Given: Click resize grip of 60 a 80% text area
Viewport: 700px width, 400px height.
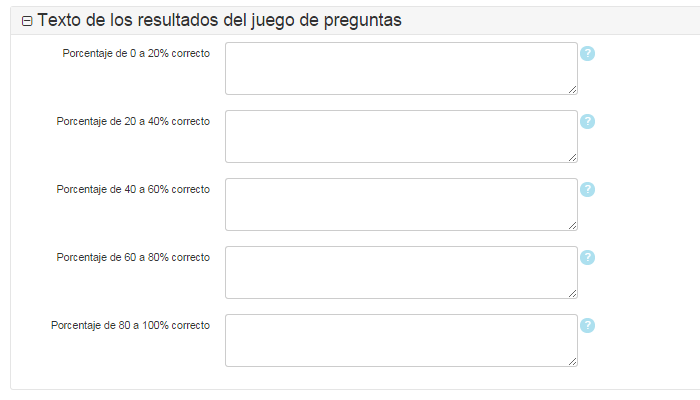Looking at the screenshot, I should click(x=572, y=293).
